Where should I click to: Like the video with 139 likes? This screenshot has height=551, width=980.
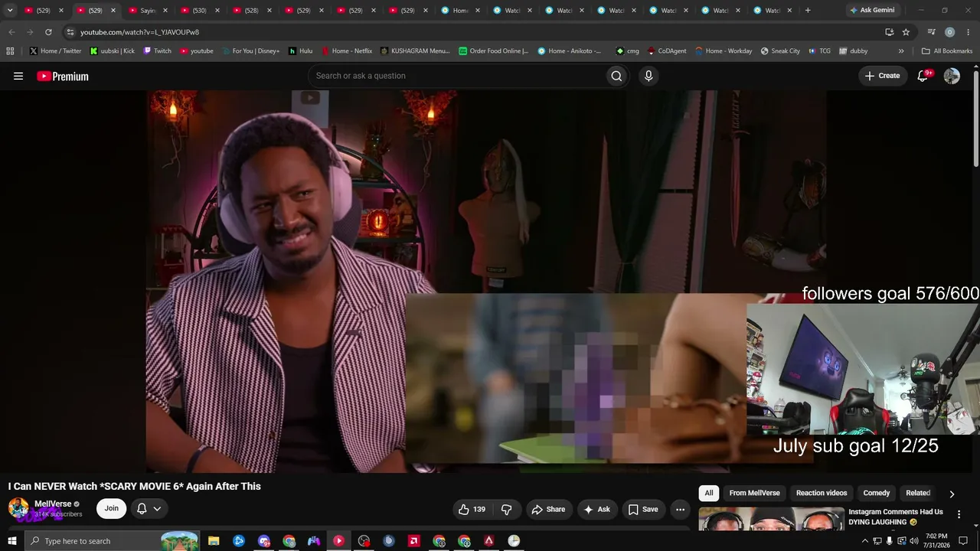coord(472,509)
